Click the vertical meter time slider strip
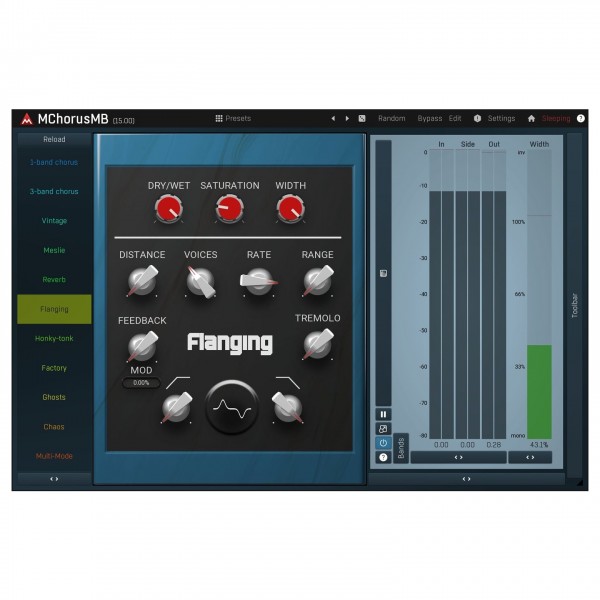This screenshot has height=600, width=600. click(383, 273)
